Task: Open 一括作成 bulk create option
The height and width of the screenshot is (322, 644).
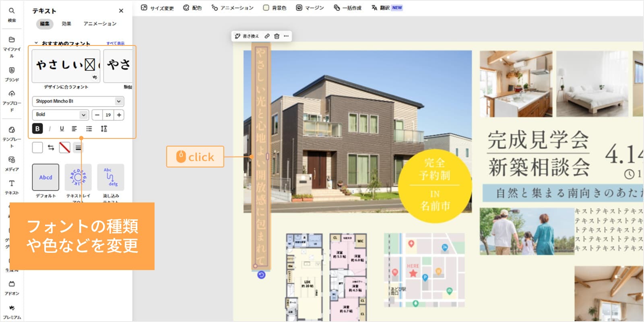Action: tap(348, 8)
